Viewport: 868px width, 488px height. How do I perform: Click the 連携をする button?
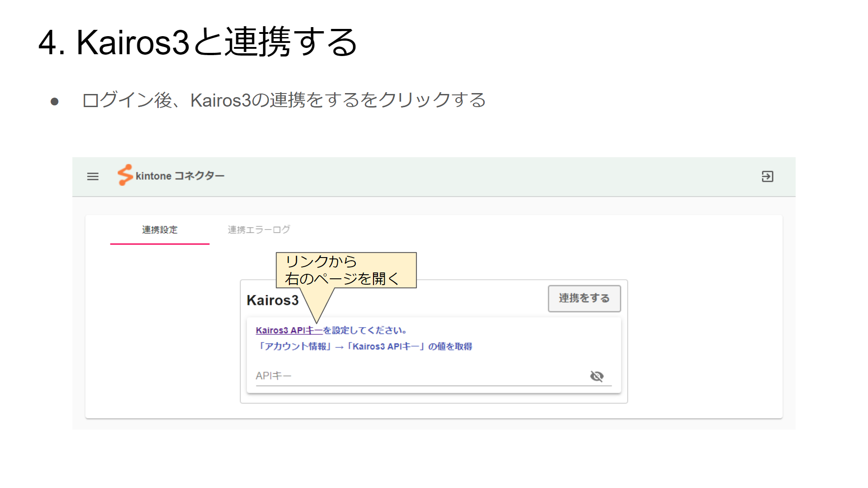(584, 298)
